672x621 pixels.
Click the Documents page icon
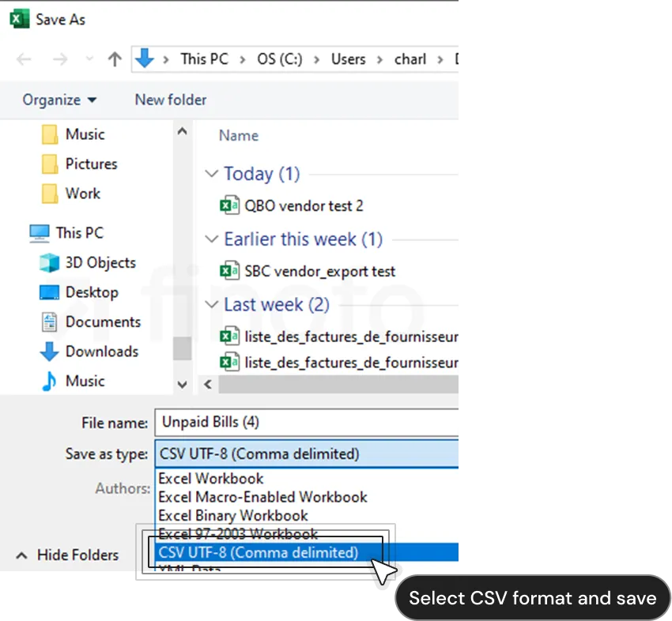(x=49, y=322)
